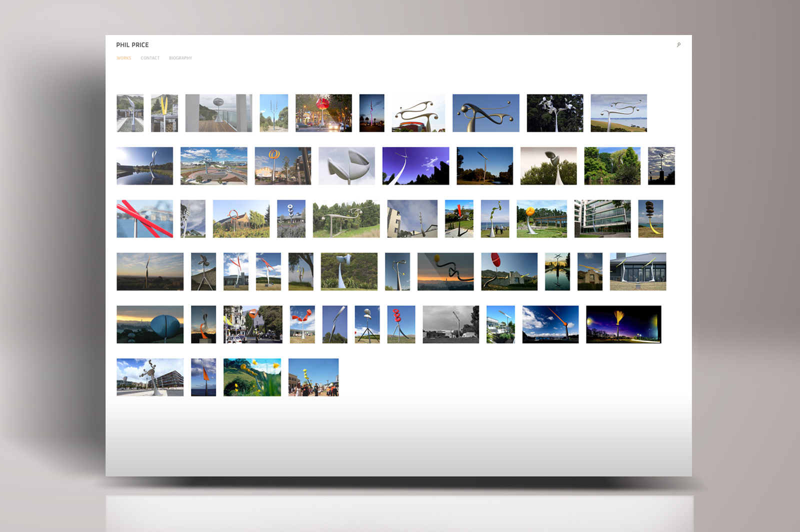Select the aerial roundabout view thumbnail
Image resolution: width=800 pixels, height=532 pixels.
point(213,166)
